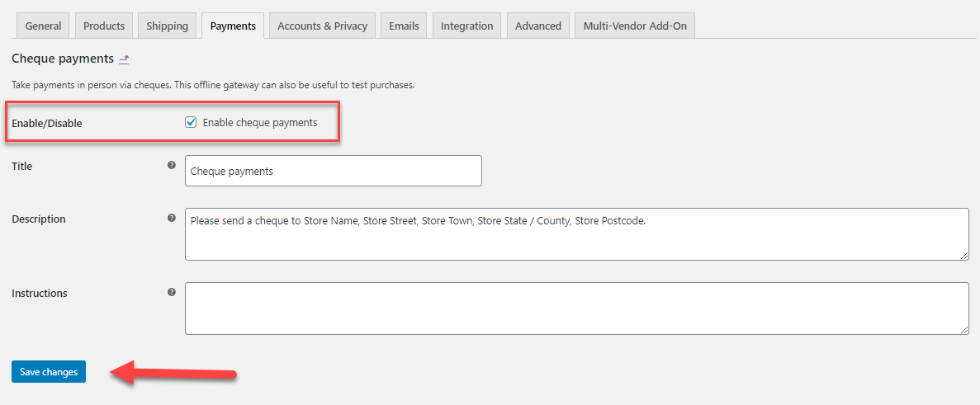Screen dimensions: 980x405
Task: Click the help icon next to Instructions
Action: coord(172,292)
